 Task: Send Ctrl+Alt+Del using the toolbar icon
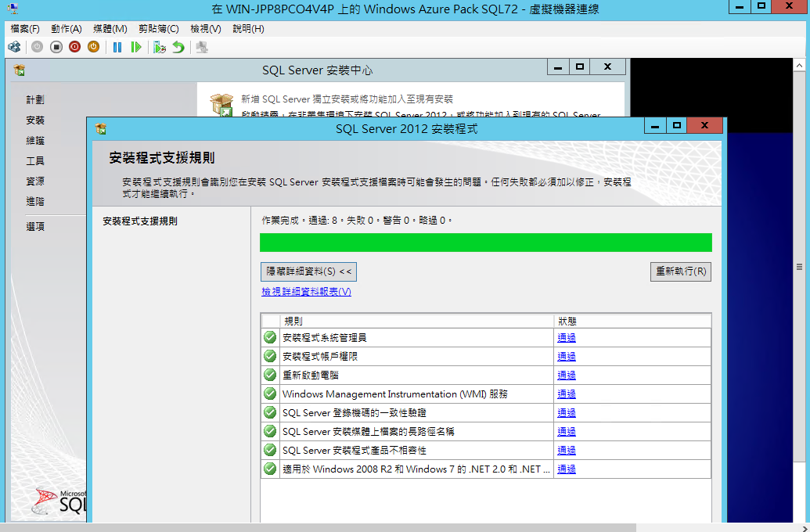click(14, 48)
